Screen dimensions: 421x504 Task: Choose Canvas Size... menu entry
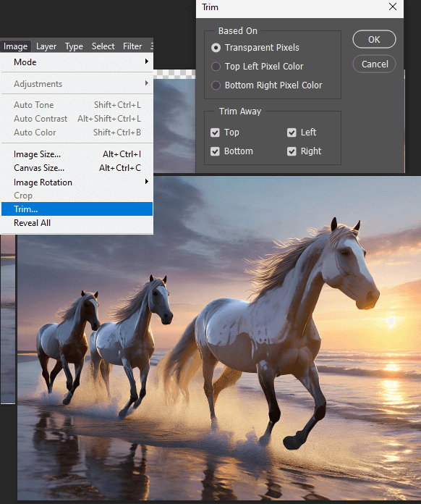pyautogui.click(x=77, y=168)
